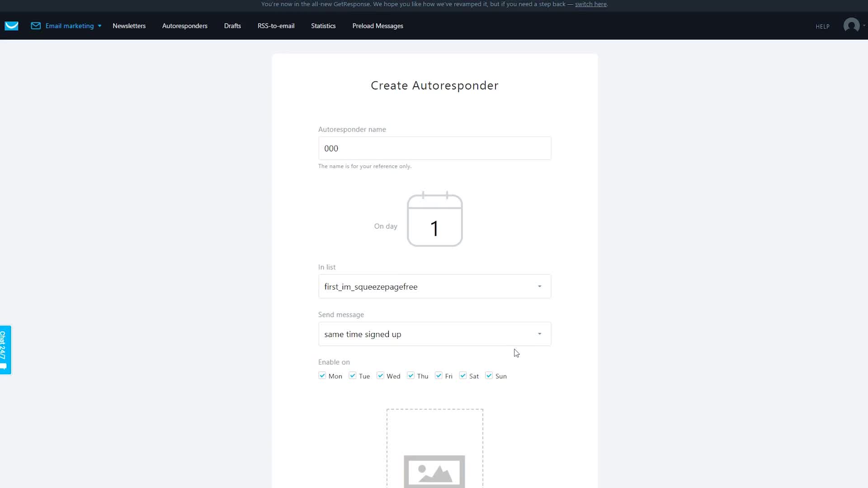Open the Send message dropdown
Screen dimensions: 868x488
point(539,334)
